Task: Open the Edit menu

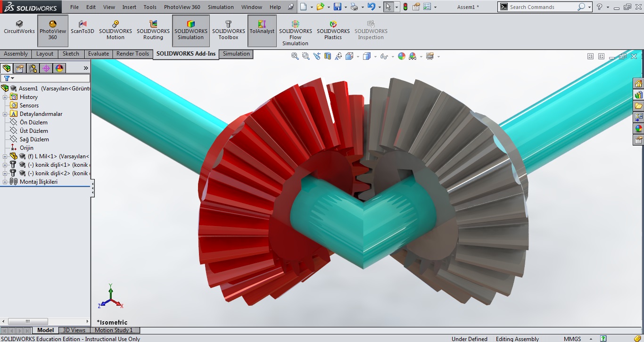Action: point(91,7)
